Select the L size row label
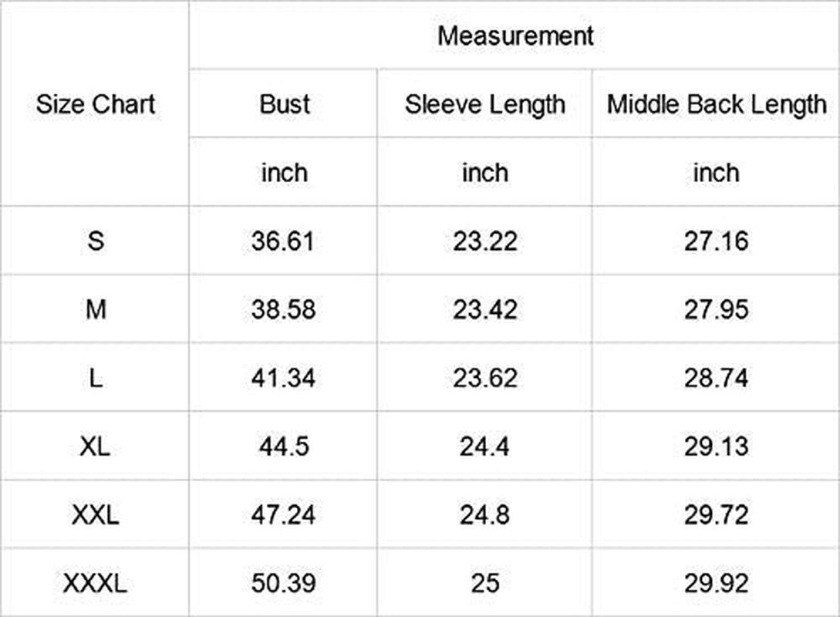 96,378
